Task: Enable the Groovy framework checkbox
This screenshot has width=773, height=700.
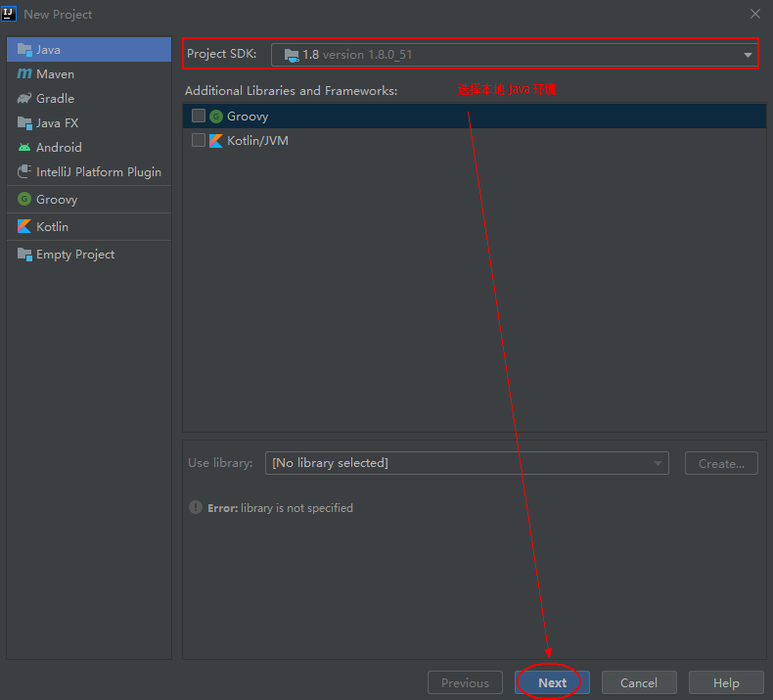Action: tap(199, 116)
